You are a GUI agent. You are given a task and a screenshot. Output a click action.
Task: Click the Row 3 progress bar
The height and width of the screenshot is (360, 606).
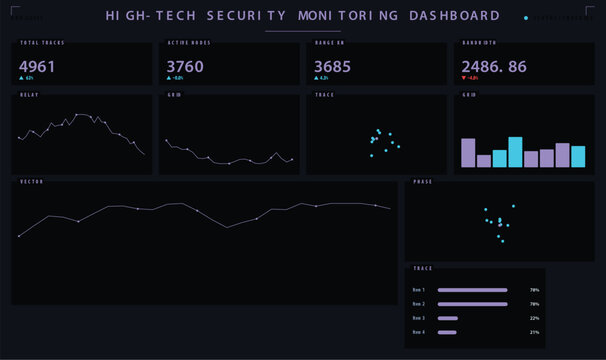(x=448, y=318)
